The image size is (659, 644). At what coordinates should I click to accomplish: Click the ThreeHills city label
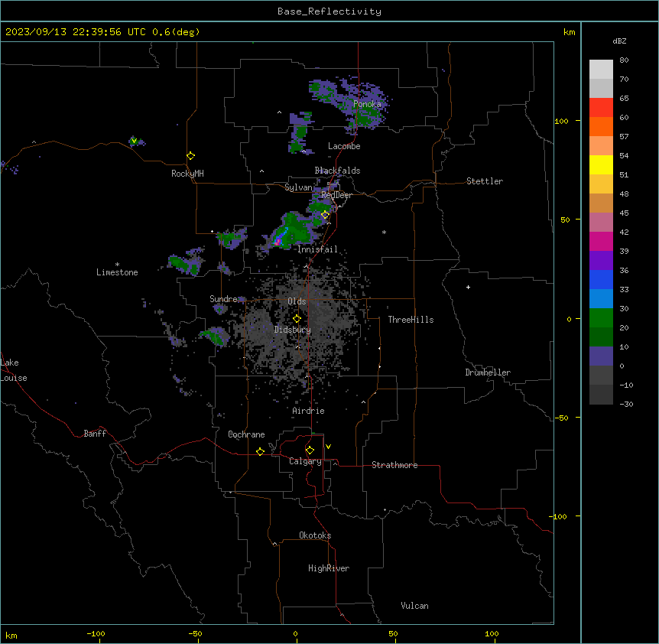411,320
